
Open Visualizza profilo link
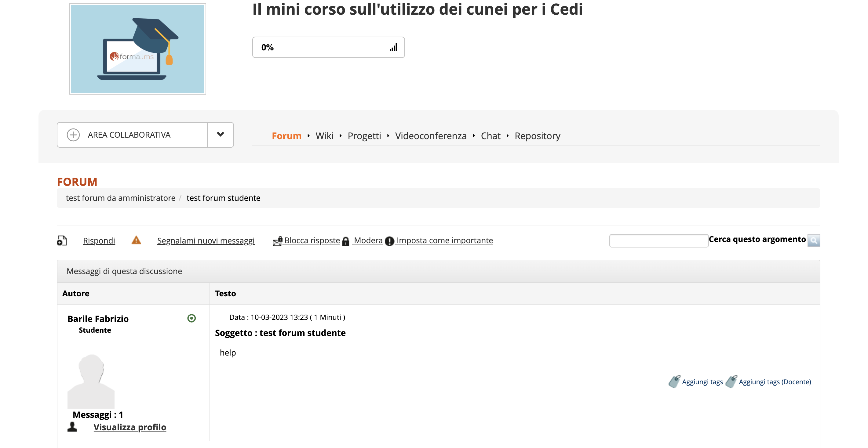pyautogui.click(x=130, y=427)
